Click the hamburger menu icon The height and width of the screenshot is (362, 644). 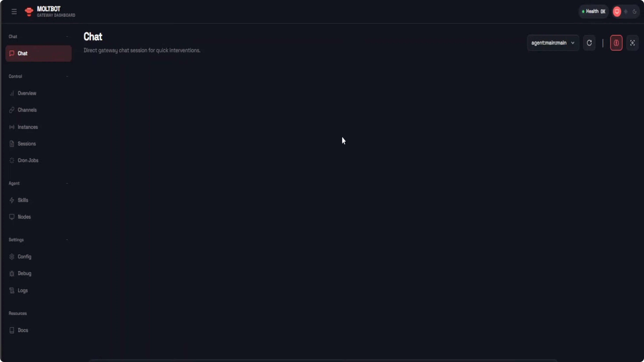pyautogui.click(x=14, y=12)
